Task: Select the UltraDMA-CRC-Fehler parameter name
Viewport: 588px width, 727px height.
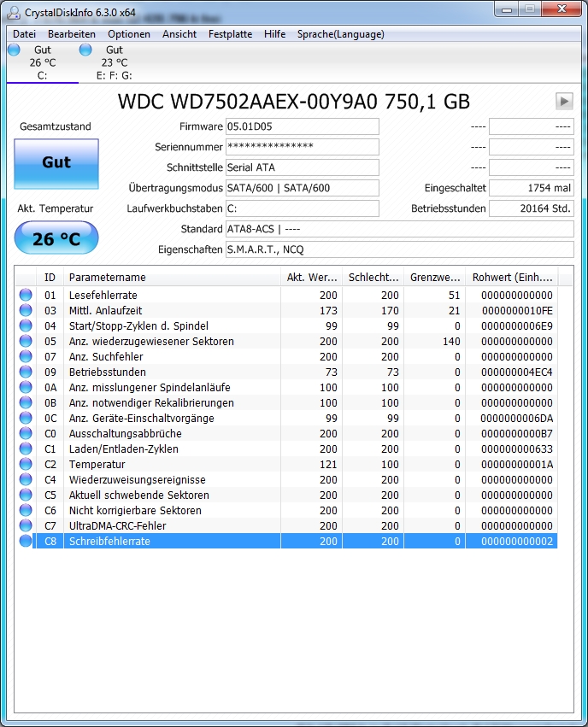Action: click(x=117, y=525)
